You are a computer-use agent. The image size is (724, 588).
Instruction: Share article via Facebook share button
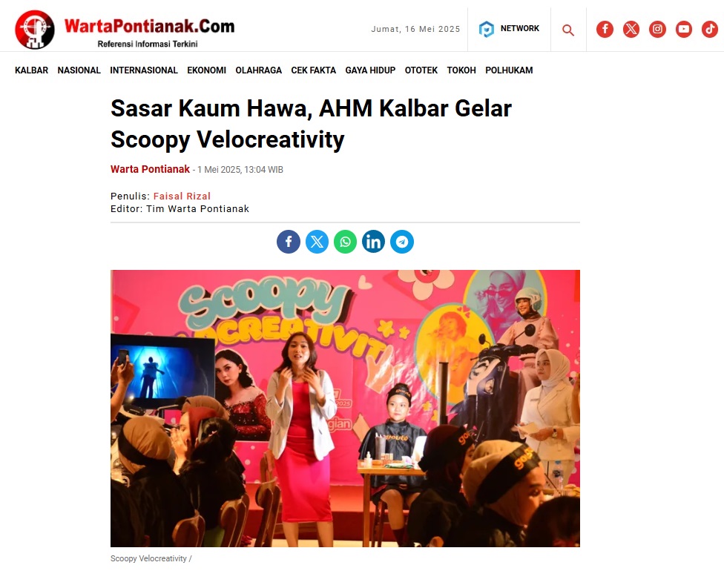click(x=289, y=242)
